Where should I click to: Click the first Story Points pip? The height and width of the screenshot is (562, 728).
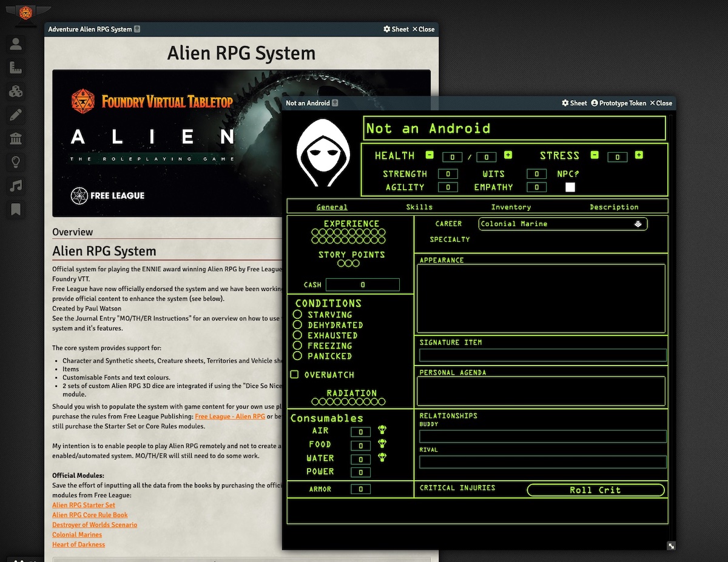(x=340, y=263)
